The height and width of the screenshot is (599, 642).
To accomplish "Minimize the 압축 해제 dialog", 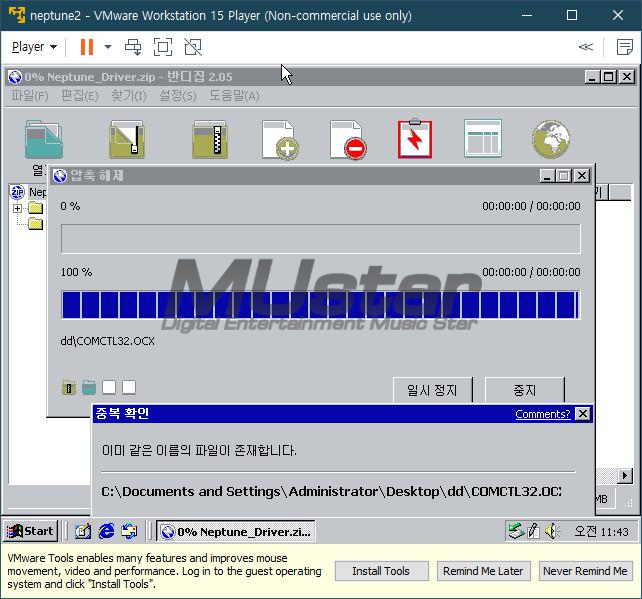I will tap(547, 176).
